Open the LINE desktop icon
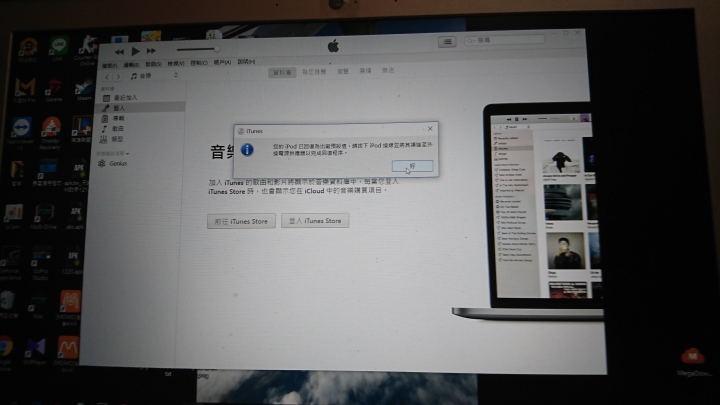 tap(58, 49)
